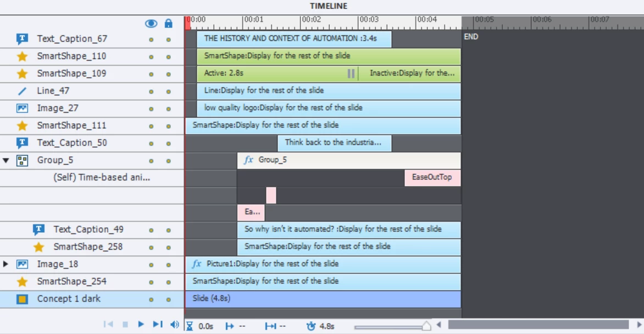The width and height of the screenshot is (644, 334).
Task: Click the Text_Caption_49 caption icon
Action: point(38,229)
